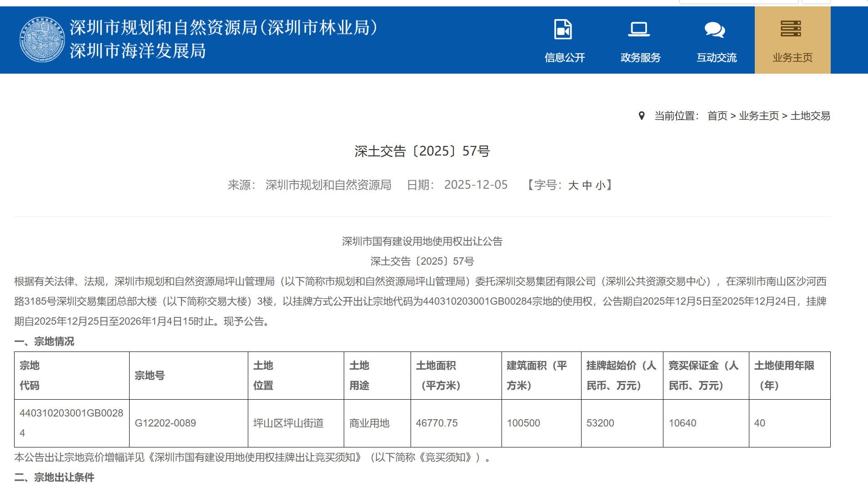Switch to the highlighted 业务主页 section
The height and width of the screenshot is (487, 868).
[792, 57]
